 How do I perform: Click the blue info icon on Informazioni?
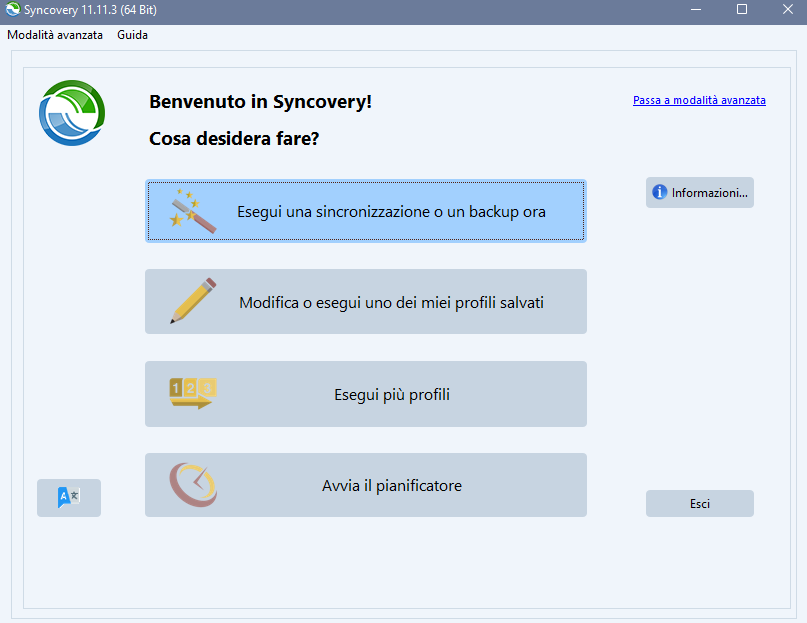pos(659,192)
